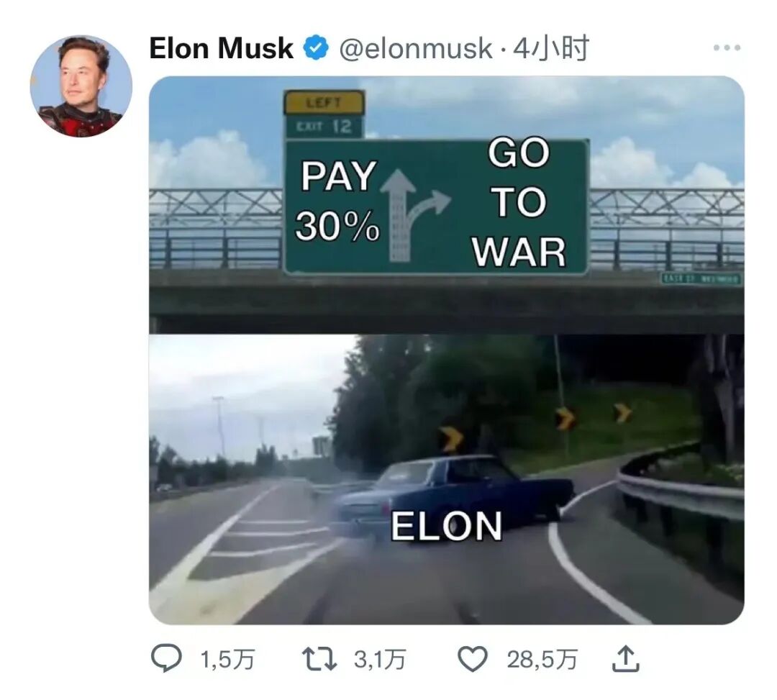Image resolution: width=777 pixels, height=700 pixels.
Task: Click the Elon Musk display name
Action: pos(221,48)
